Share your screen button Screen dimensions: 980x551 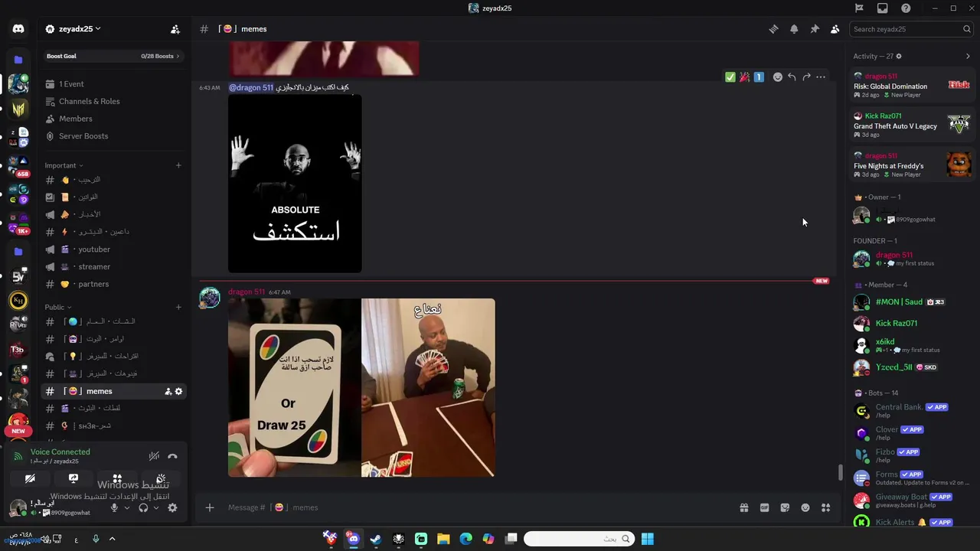click(73, 479)
